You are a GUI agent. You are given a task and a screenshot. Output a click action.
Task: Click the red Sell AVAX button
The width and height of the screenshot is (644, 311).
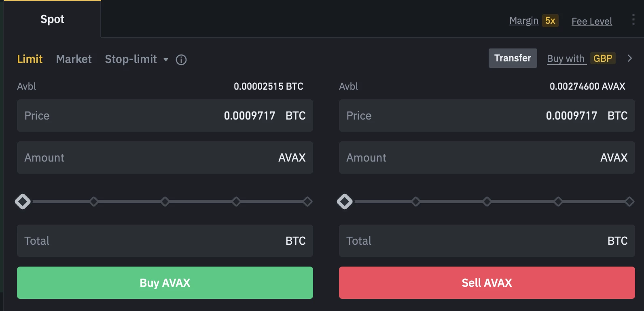[487, 283]
